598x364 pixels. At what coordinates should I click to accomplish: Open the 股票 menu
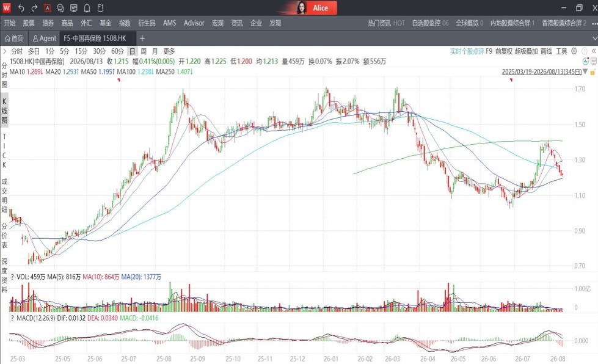[29, 23]
